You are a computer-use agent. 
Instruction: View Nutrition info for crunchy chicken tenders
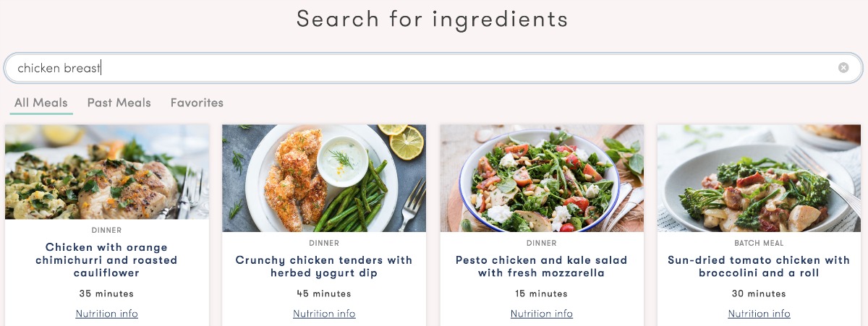pos(324,314)
